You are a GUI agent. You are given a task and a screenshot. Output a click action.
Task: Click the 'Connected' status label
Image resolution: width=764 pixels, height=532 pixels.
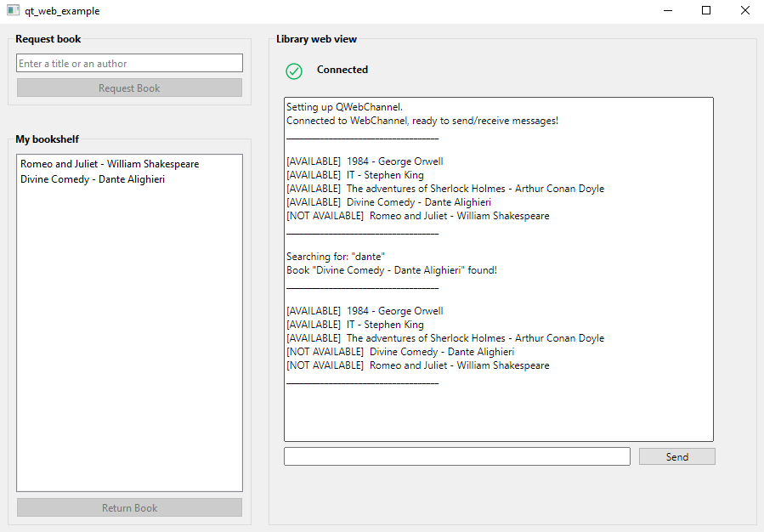(342, 70)
